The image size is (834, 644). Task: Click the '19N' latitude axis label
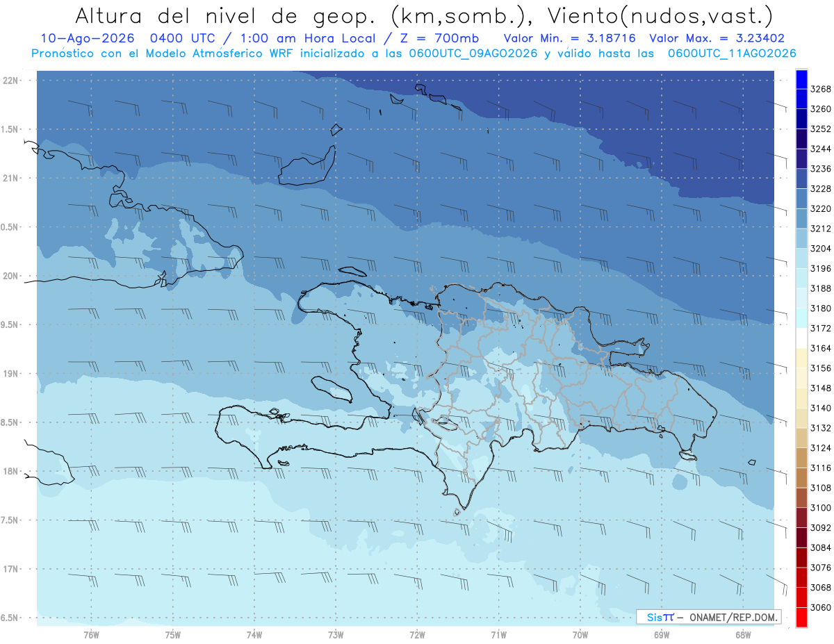(10, 374)
